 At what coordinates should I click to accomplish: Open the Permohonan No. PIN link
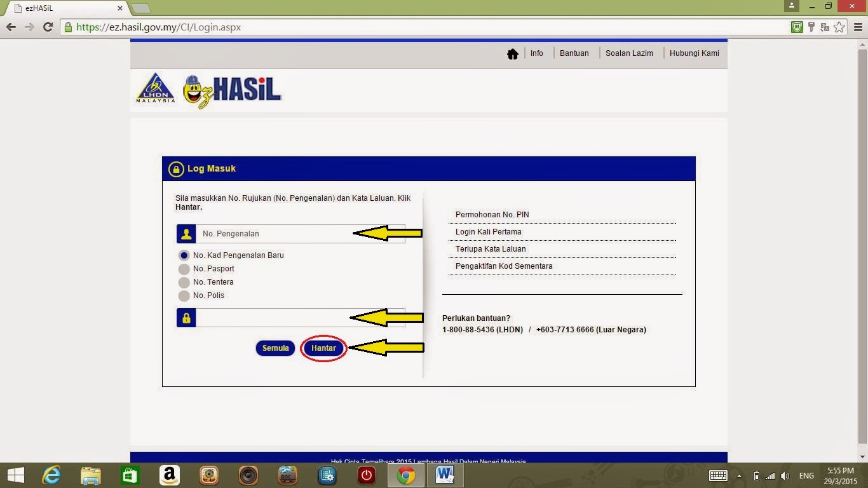coord(492,215)
